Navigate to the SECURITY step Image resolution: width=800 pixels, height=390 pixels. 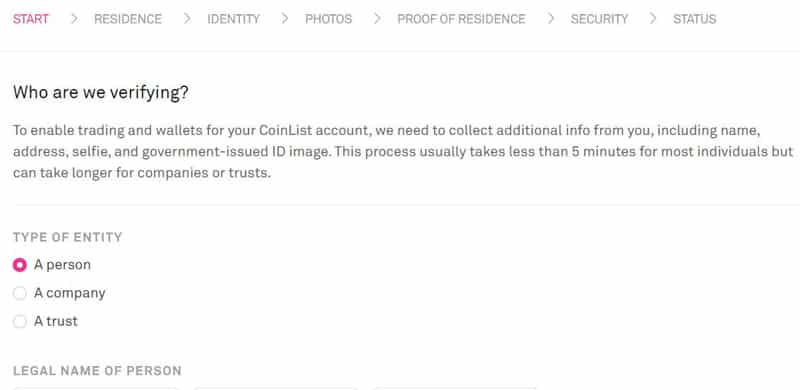pyautogui.click(x=599, y=19)
